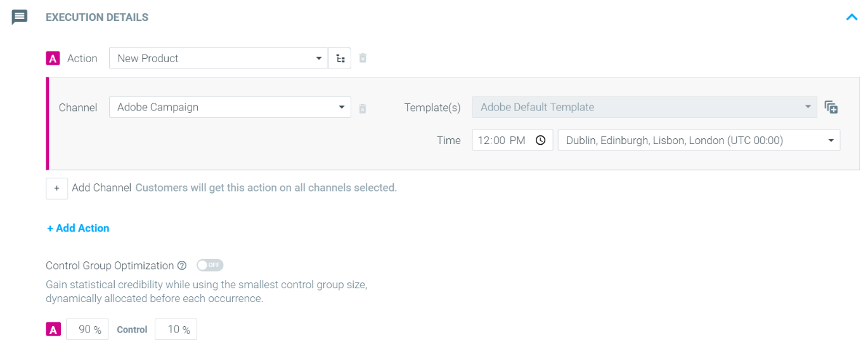
Task: Click the pink A badge beside 90%
Action: point(53,329)
